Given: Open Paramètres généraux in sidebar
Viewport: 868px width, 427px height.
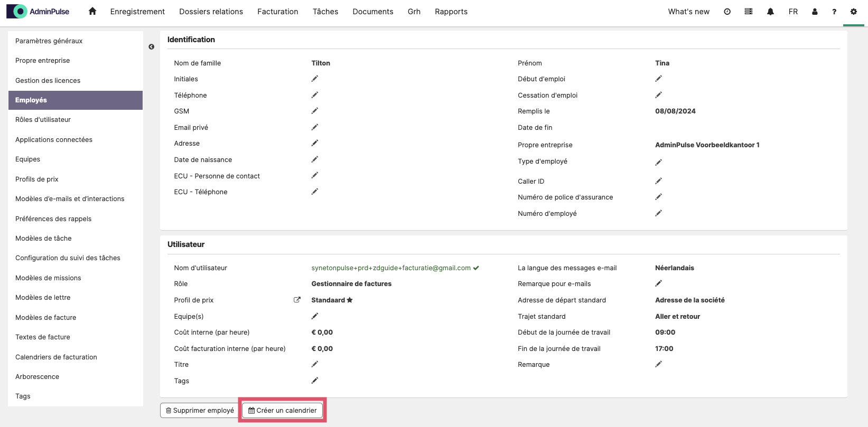Looking at the screenshot, I should pos(76,41).
